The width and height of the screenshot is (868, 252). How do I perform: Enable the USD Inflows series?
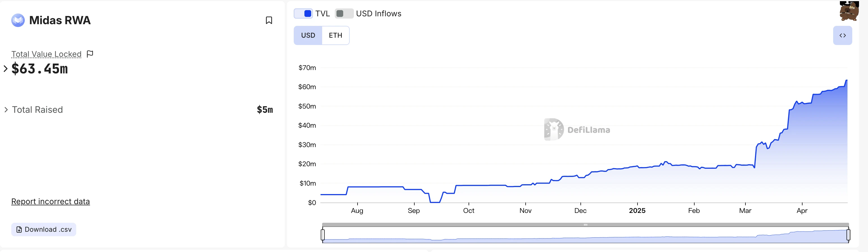(x=344, y=13)
